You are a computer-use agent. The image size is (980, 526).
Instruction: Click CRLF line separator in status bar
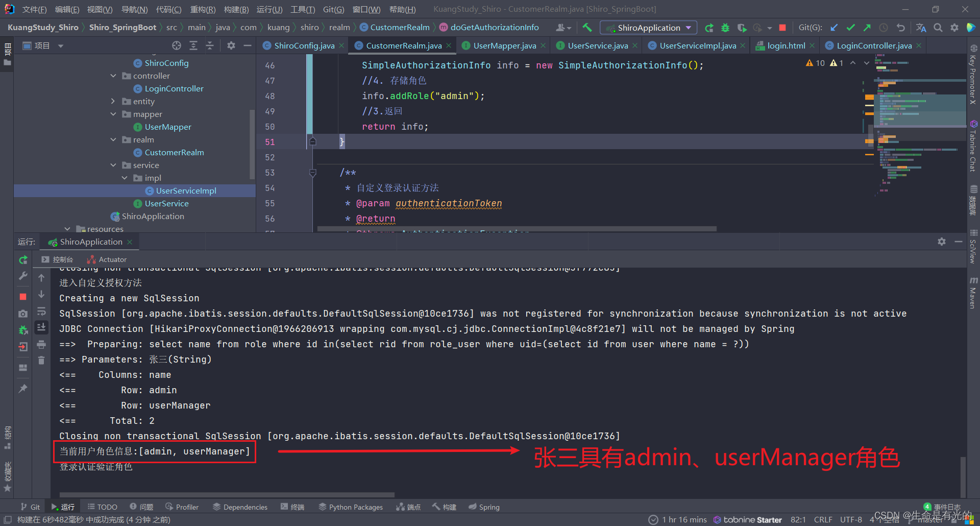tap(823, 519)
